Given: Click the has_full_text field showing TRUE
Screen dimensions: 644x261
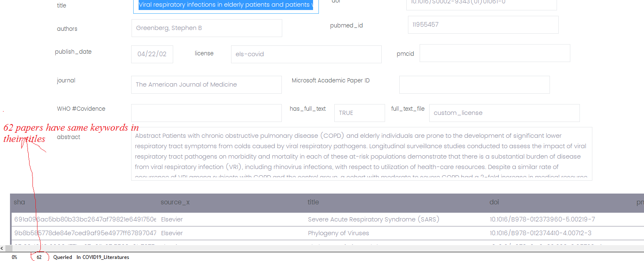Looking at the screenshot, I should click(x=359, y=113).
